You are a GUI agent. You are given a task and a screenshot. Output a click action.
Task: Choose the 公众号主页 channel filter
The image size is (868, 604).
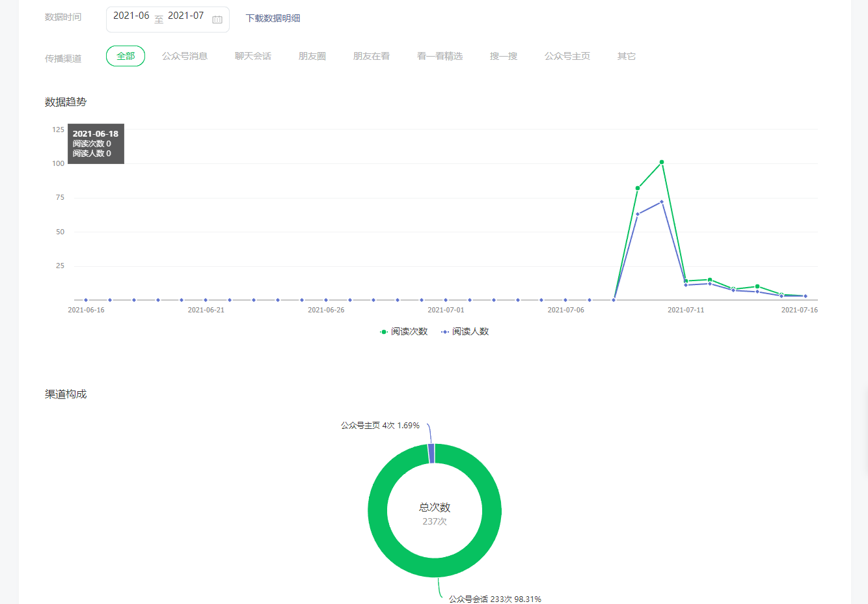click(567, 56)
